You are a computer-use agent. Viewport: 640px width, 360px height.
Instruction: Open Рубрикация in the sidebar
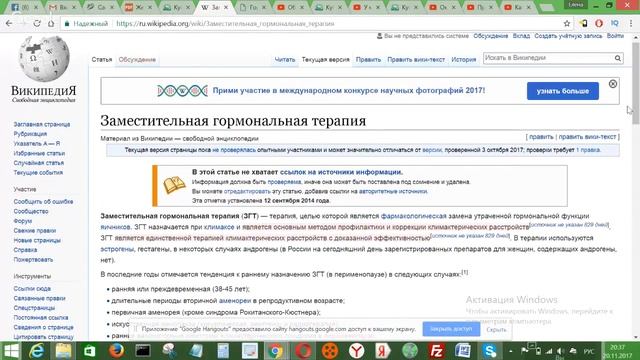(x=30, y=134)
